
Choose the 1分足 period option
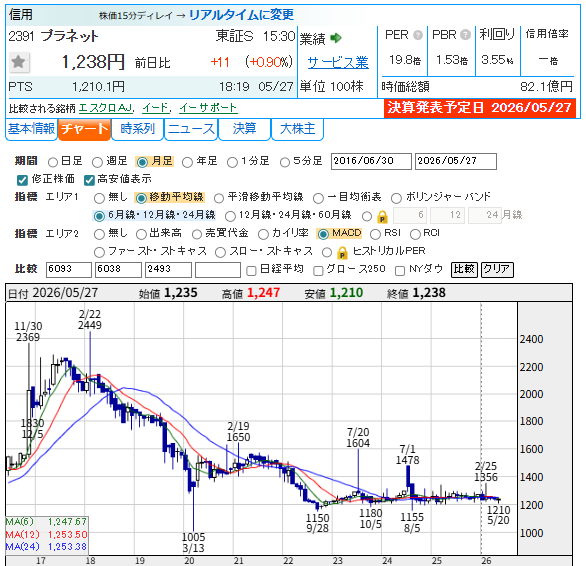tap(232, 162)
